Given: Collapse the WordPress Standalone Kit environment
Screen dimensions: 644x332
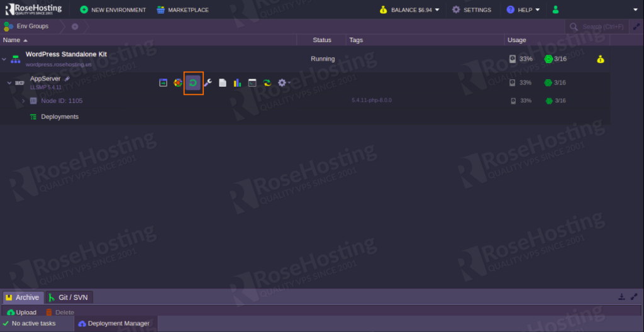Looking at the screenshot, I should [x=4, y=60].
